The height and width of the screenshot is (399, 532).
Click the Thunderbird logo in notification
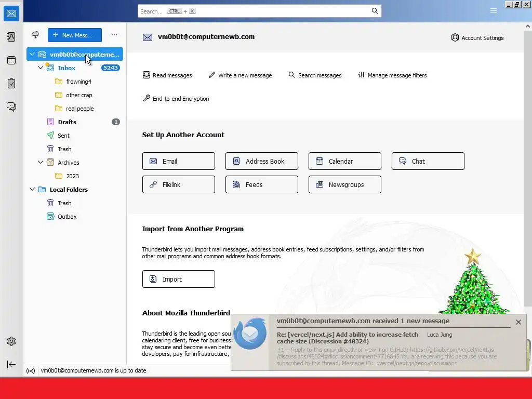point(250,334)
